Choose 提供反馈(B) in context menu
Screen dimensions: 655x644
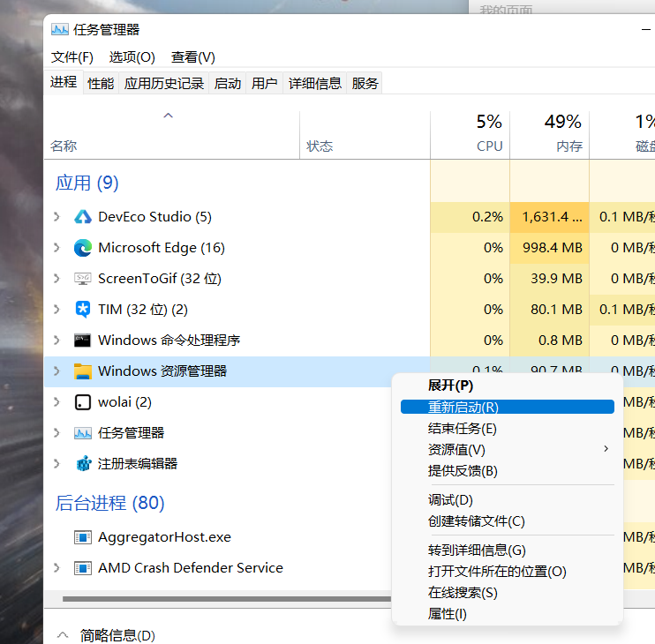[x=507, y=470]
